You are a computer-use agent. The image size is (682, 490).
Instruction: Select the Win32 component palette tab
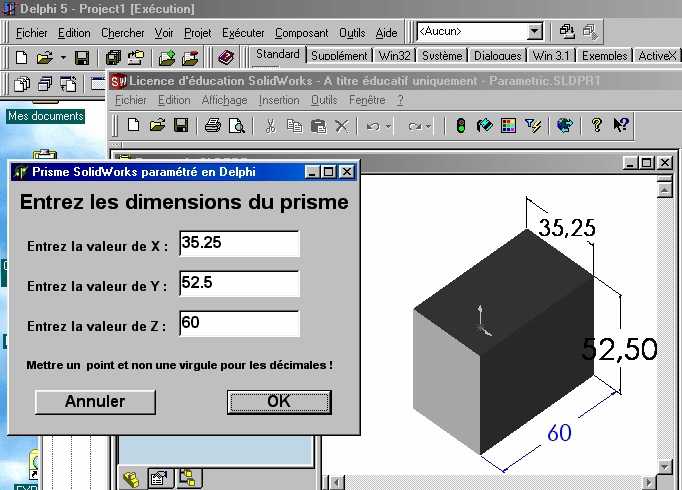(x=394, y=56)
